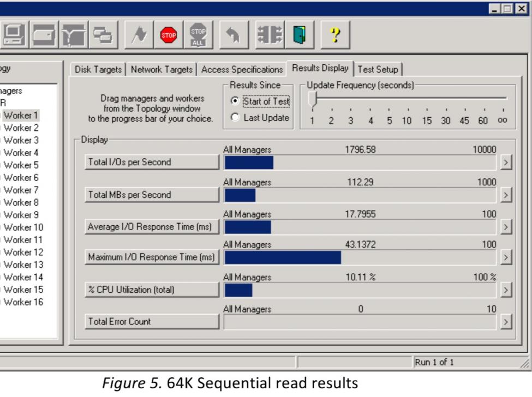
Task: Open options arrow for Total MBs per Second
Action: [506, 195]
